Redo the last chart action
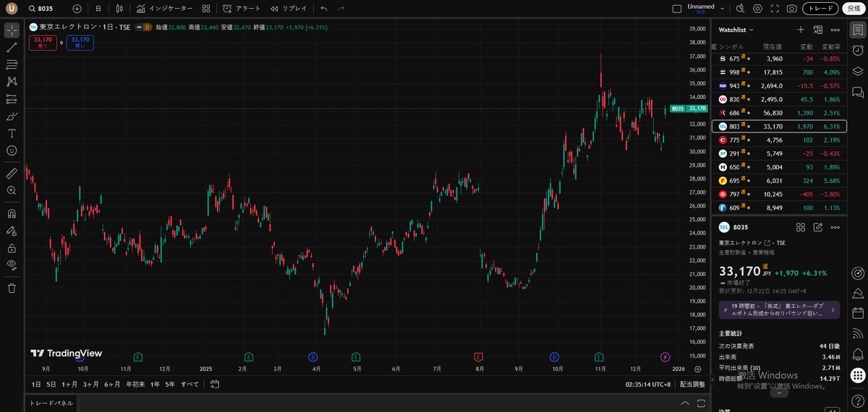868x412 pixels. pos(341,9)
